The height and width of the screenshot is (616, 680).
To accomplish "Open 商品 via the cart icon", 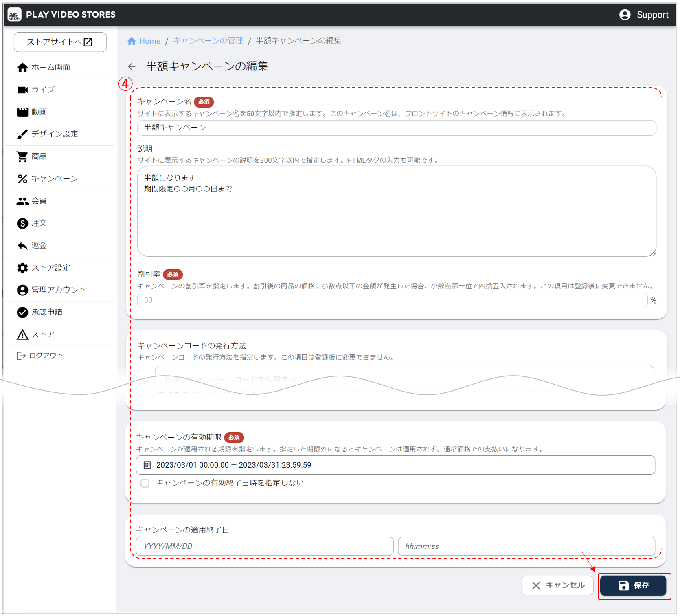I will pos(22,156).
